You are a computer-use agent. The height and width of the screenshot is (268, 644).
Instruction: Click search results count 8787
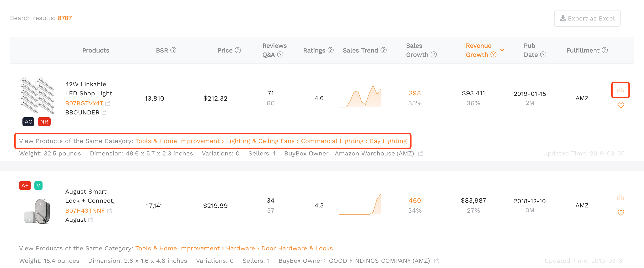(65, 18)
